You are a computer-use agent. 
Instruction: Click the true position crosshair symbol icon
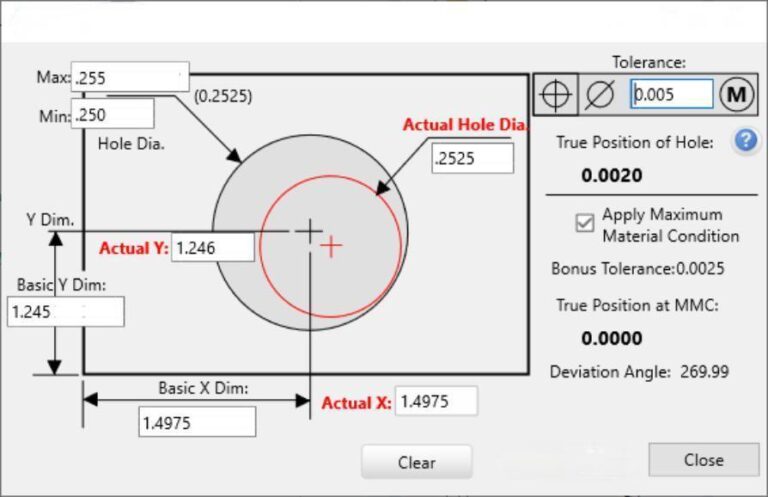pyautogui.click(x=556, y=95)
